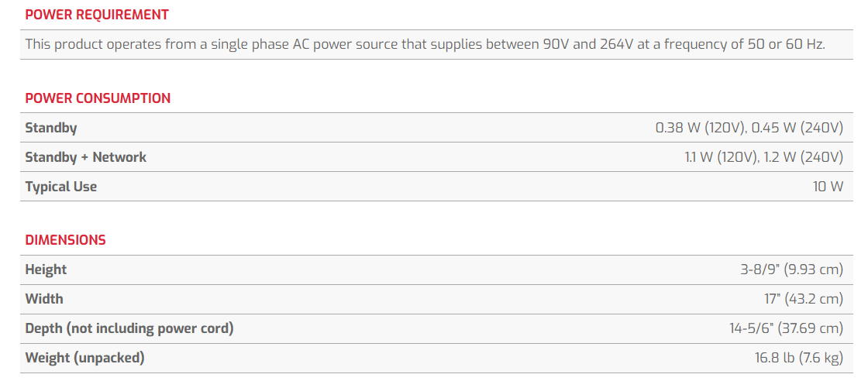Click the Width row label
The width and height of the screenshot is (868, 388).
click(x=44, y=299)
